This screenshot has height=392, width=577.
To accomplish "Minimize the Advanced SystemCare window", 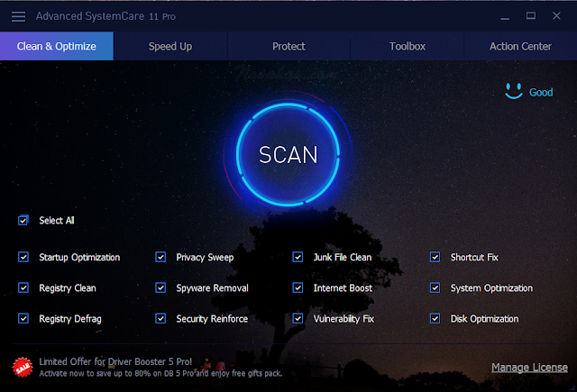I will tap(505, 16).
